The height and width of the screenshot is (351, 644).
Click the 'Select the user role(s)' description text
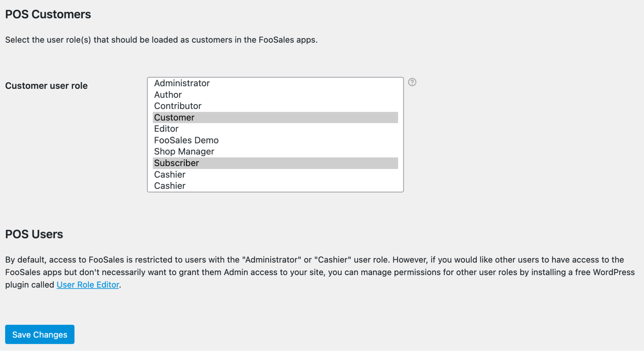click(x=161, y=40)
